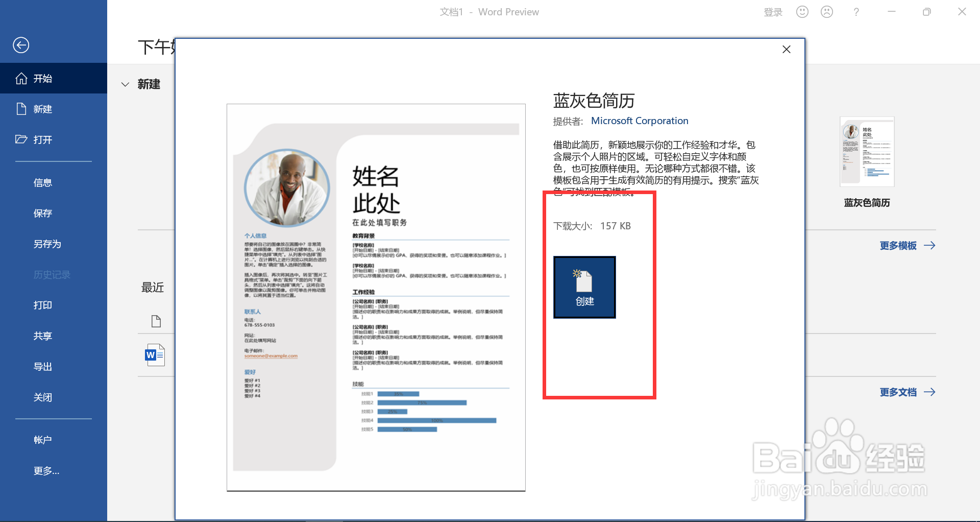Click 更多模板 link
Image resolution: width=980 pixels, height=522 pixels.
click(908, 246)
